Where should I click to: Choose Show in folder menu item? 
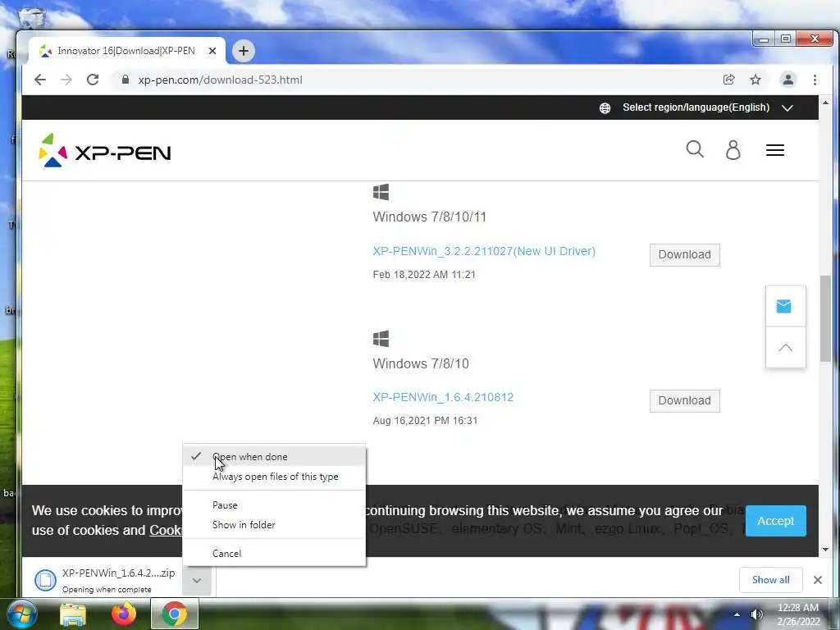[x=274, y=524]
